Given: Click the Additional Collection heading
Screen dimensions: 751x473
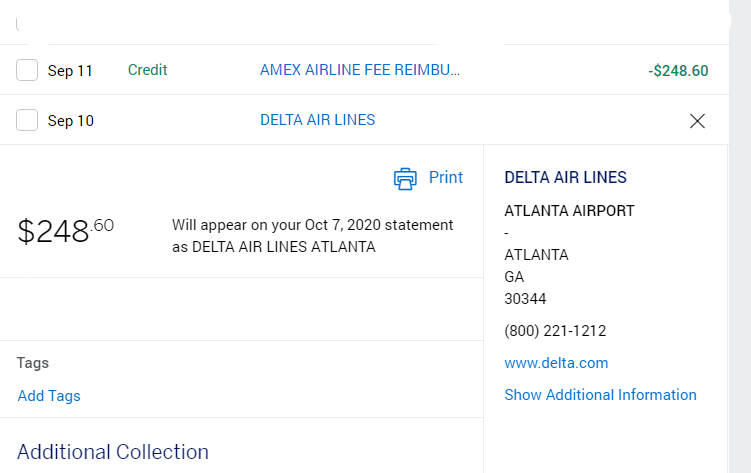Looking at the screenshot, I should coord(113,452).
